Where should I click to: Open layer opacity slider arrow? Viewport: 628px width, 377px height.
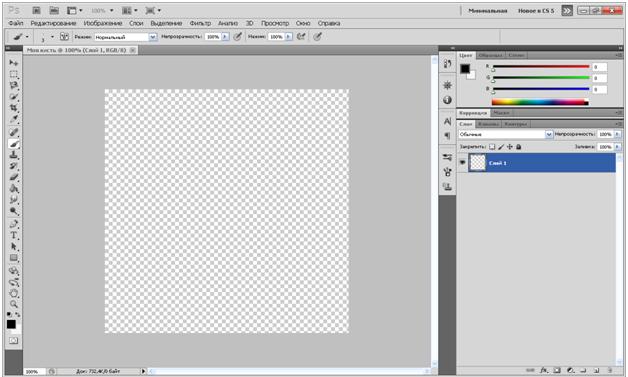point(617,134)
